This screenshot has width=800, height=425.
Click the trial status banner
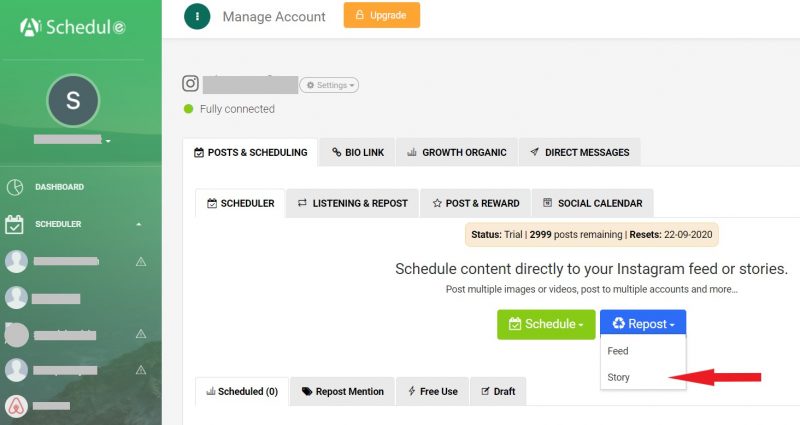click(x=591, y=235)
